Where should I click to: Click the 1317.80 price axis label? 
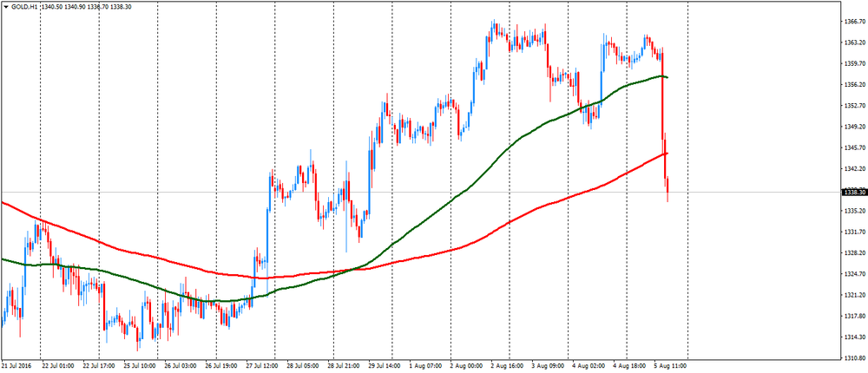(853, 316)
